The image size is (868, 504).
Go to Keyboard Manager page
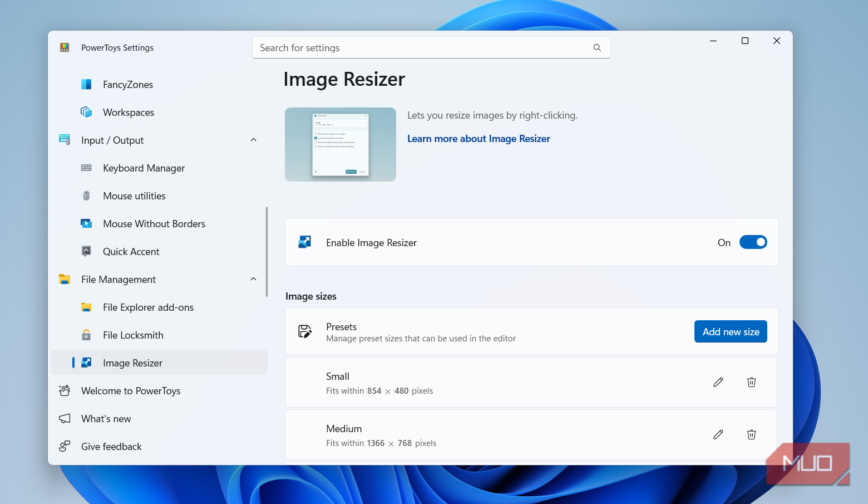[159, 168]
